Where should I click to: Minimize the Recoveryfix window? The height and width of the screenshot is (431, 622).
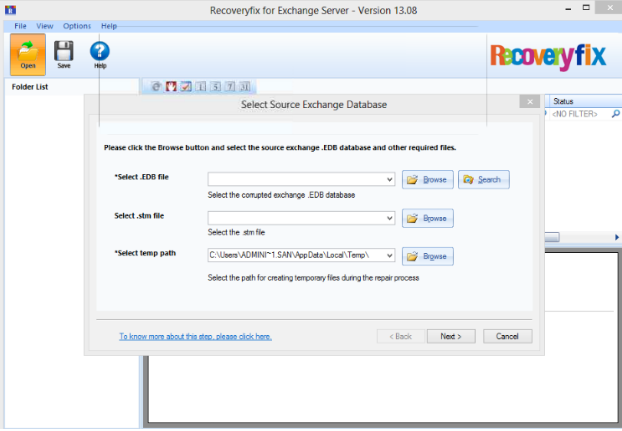coord(568,9)
